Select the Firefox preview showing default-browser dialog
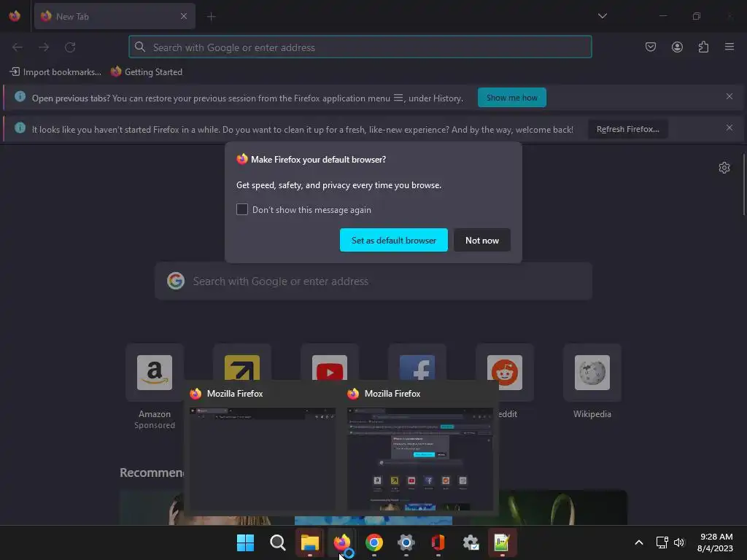Viewport: 747px width, 560px height. point(420,459)
